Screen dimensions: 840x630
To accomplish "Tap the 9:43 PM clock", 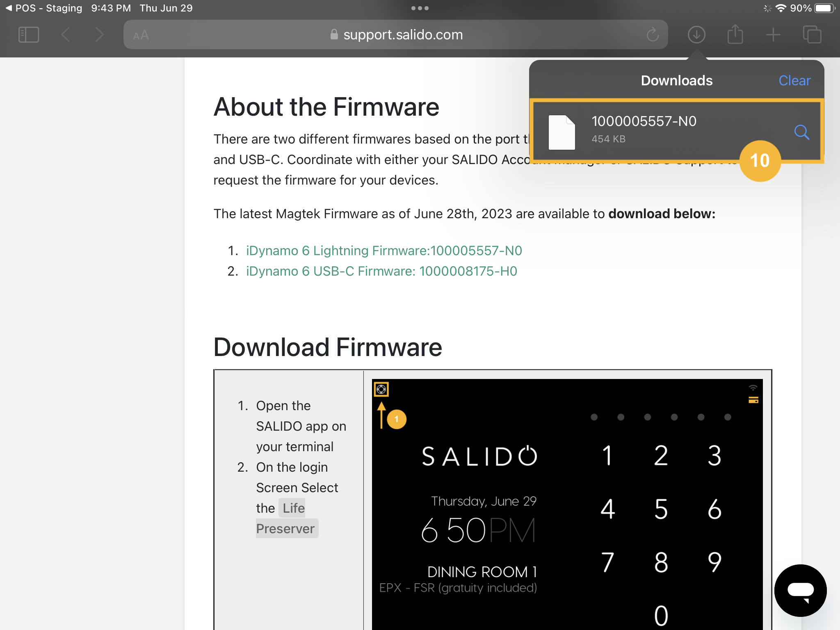I will point(111,8).
